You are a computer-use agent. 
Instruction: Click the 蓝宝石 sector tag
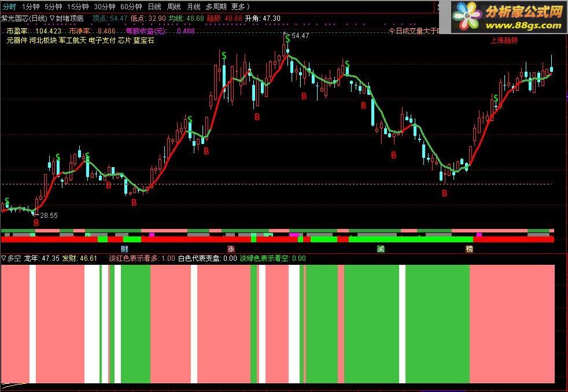[x=143, y=40]
